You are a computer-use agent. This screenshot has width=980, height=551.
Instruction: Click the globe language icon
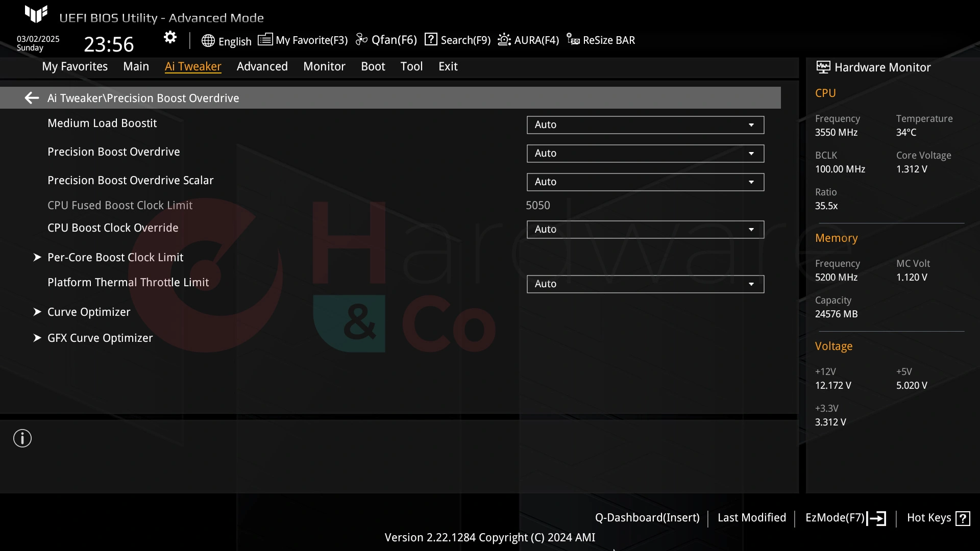click(x=208, y=41)
